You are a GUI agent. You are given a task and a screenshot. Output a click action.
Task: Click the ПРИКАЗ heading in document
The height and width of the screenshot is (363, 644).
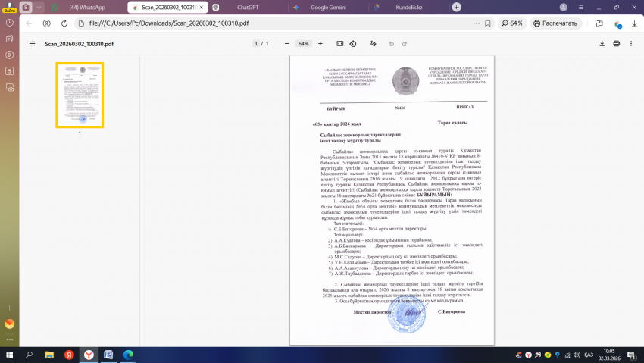pyautogui.click(x=464, y=107)
